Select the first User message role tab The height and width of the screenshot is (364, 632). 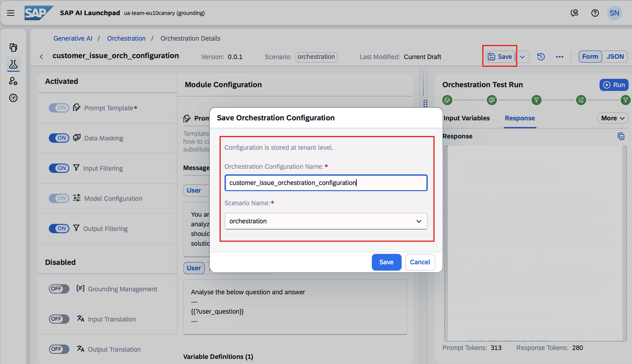(194, 190)
